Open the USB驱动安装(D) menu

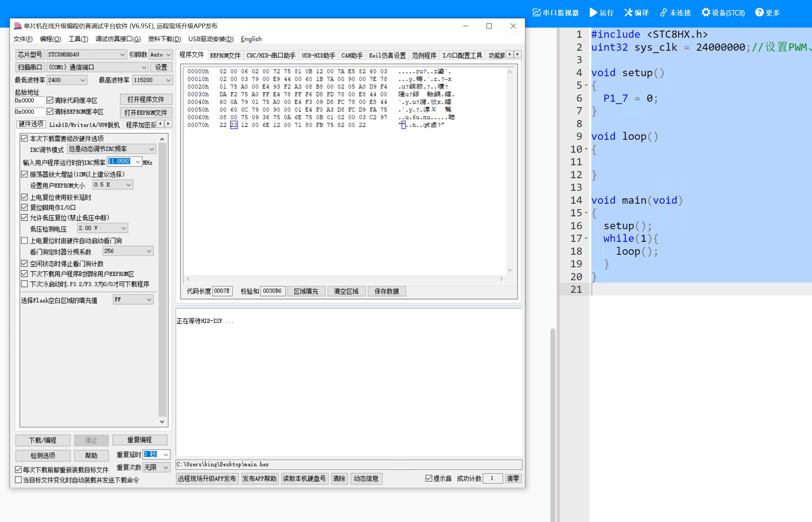coord(211,39)
